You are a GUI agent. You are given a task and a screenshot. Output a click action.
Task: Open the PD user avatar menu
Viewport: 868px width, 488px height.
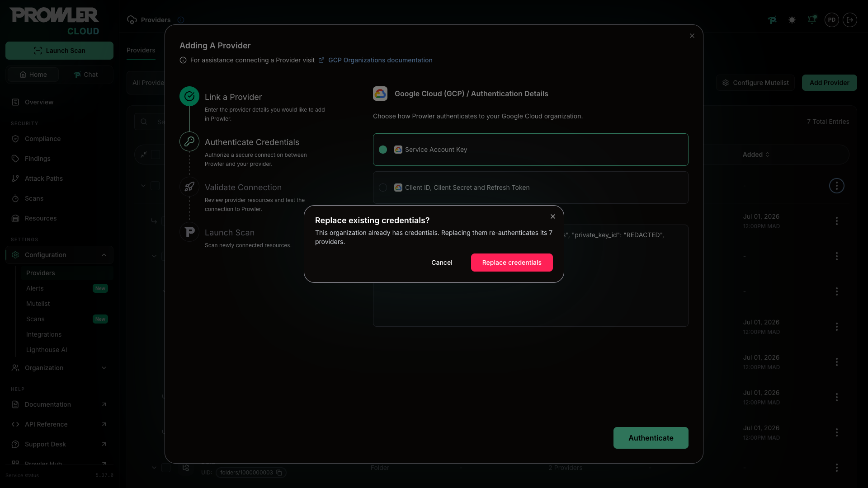(x=832, y=20)
